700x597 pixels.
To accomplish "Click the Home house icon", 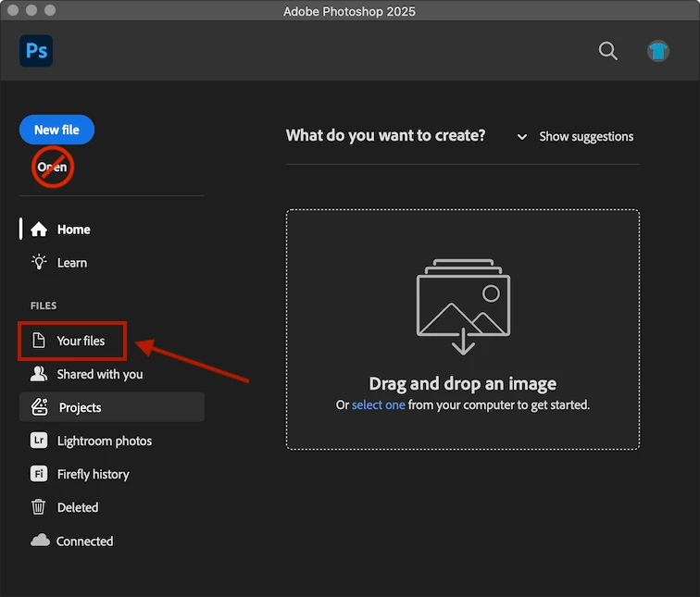I will pyautogui.click(x=39, y=230).
